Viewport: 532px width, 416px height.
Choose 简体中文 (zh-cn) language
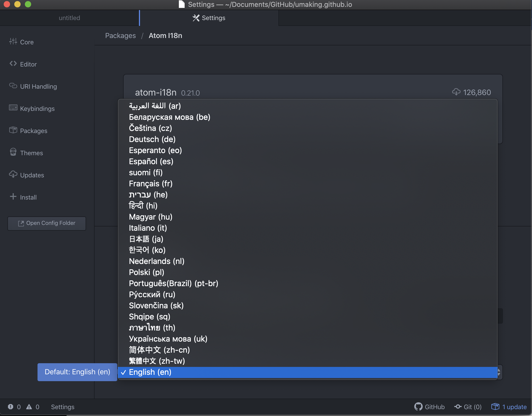tap(159, 350)
